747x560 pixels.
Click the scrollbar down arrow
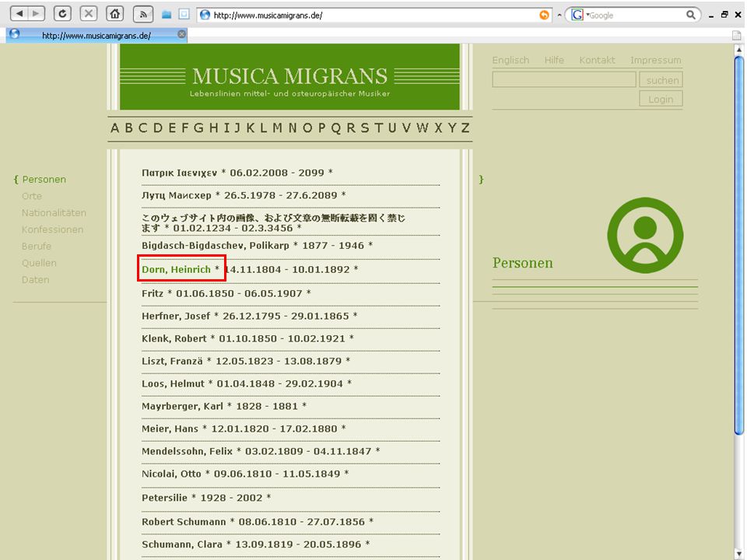click(x=739, y=554)
